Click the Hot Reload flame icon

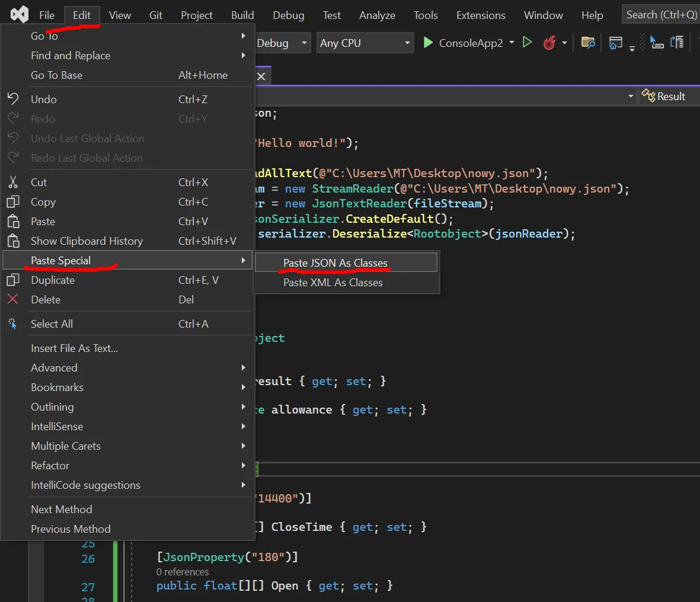pyautogui.click(x=549, y=43)
